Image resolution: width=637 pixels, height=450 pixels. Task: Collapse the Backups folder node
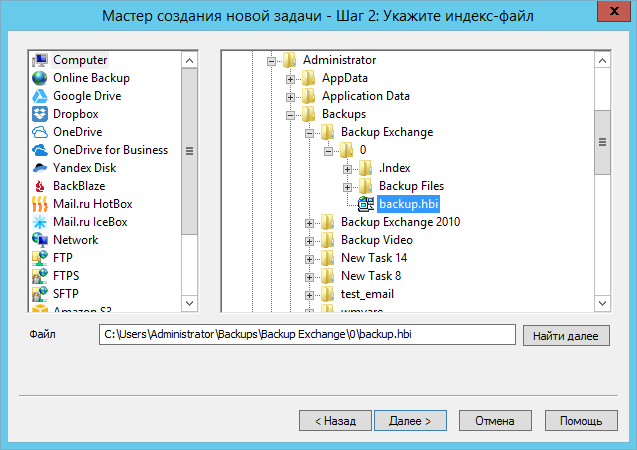(x=291, y=115)
